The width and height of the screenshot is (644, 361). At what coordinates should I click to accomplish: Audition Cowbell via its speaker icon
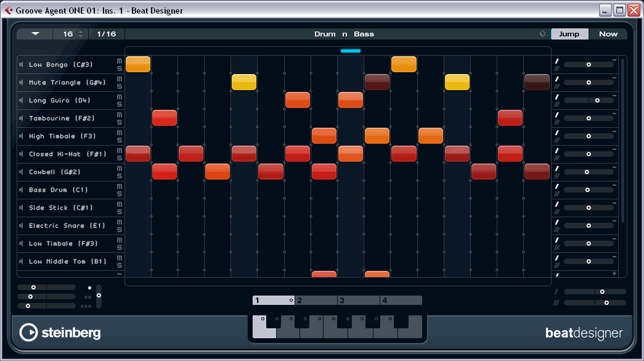coord(21,172)
